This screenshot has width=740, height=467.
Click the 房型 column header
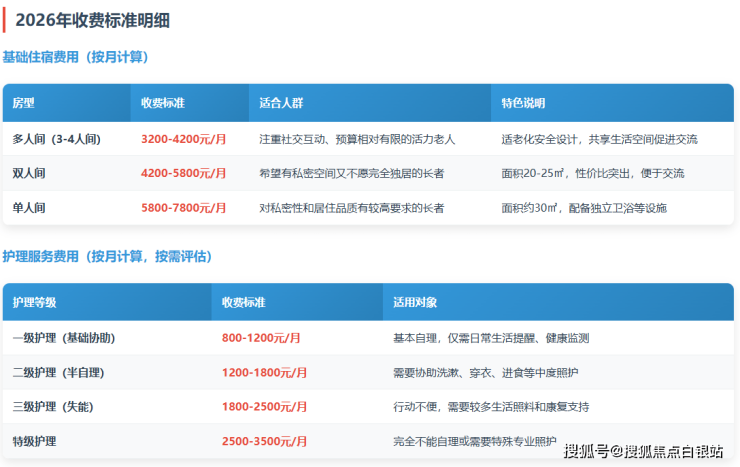click(23, 103)
